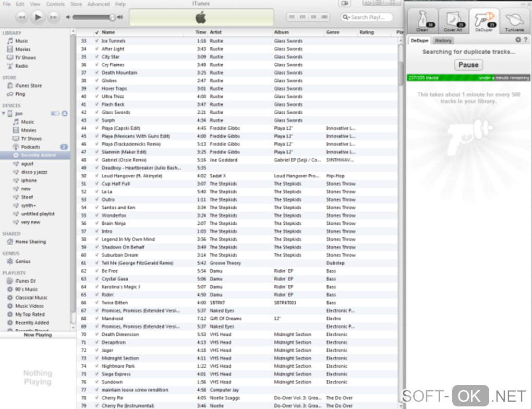The image size is (532, 409).
Task: Click the duplicate search progress bar
Action: point(468,78)
